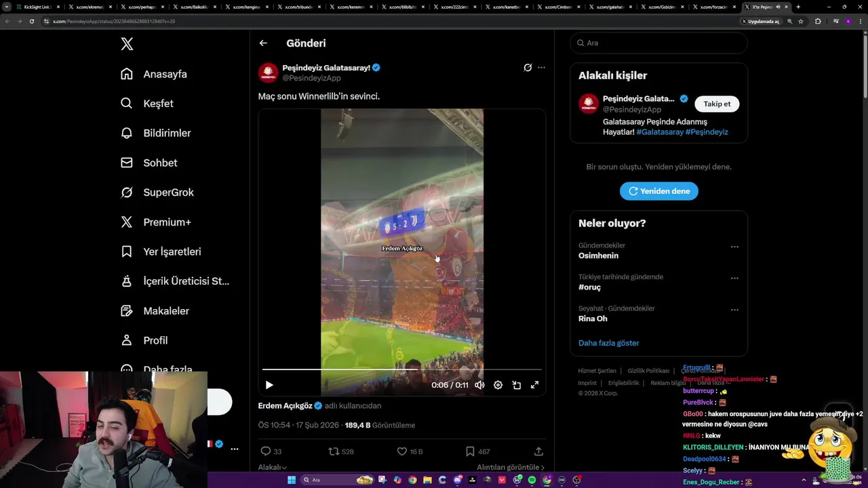This screenshot has width=868, height=488.
Task: Click reply icon with 33 comments
Action: point(266,451)
